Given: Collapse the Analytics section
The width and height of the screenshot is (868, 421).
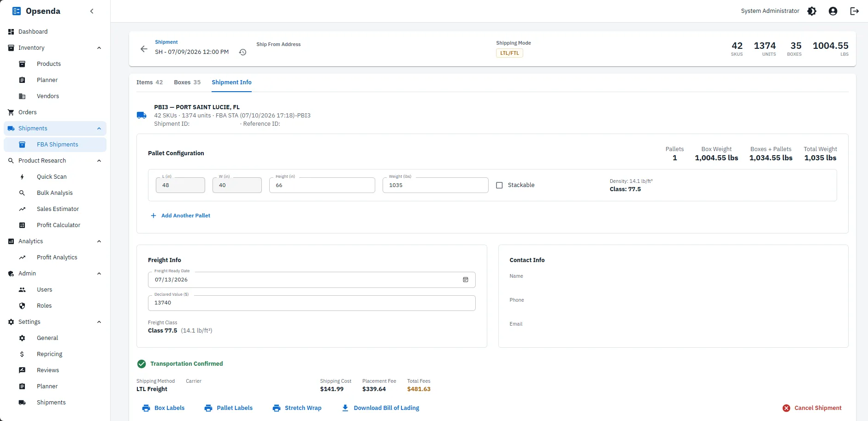Looking at the screenshot, I should click(x=99, y=241).
